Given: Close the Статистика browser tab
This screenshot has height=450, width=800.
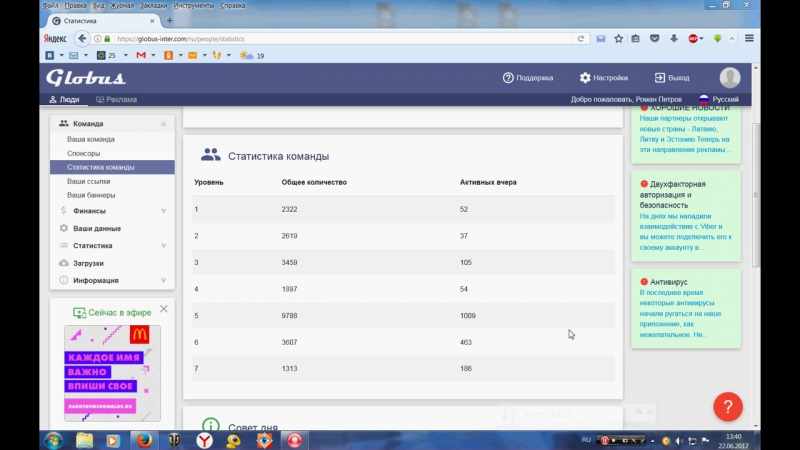Looking at the screenshot, I should click(152, 21).
